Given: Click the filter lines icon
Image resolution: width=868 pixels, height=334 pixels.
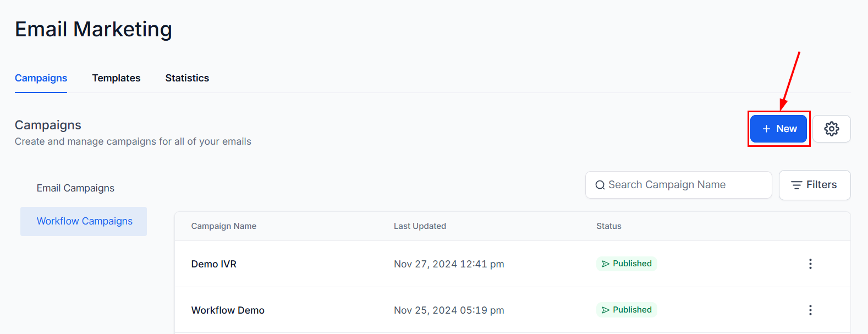Looking at the screenshot, I should 796,185.
